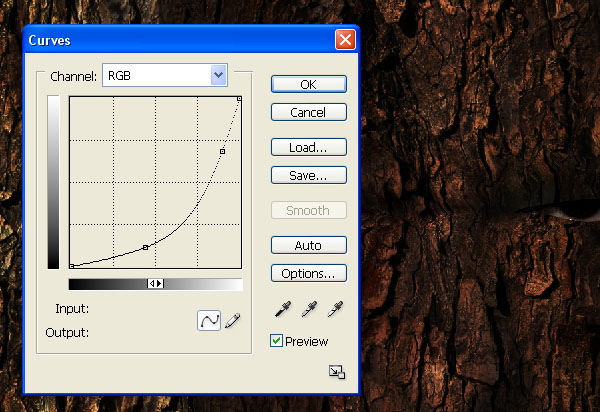This screenshot has width=600, height=412.
Task: Cancel the Curves adjustment
Action: click(309, 113)
